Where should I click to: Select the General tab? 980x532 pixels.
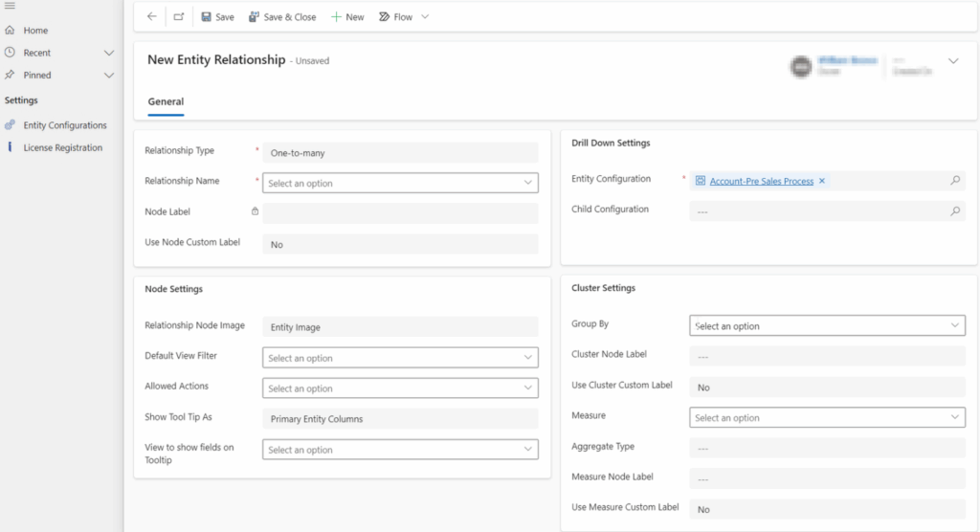(x=166, y=101)
